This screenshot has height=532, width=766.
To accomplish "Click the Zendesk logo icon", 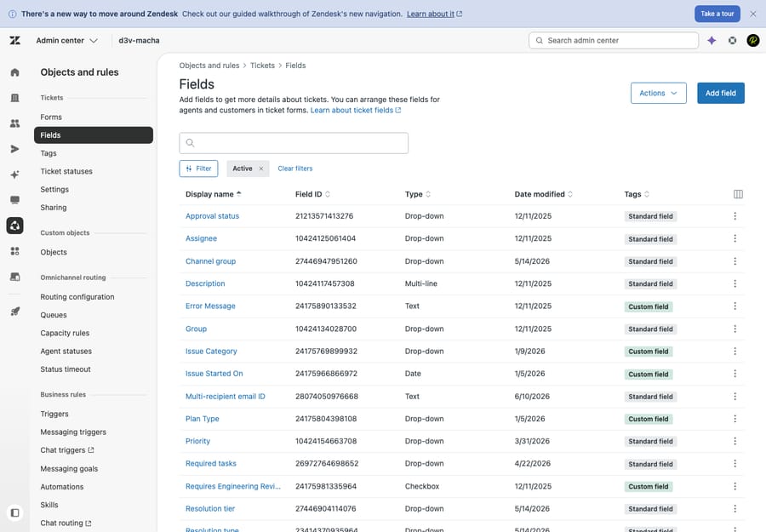I will click(15, 41).
